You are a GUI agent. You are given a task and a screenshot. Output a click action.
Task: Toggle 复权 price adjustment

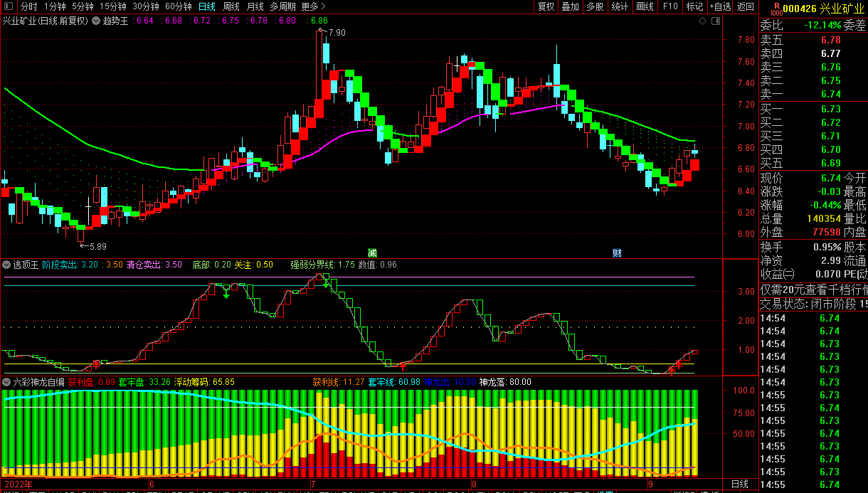tap(546, 7)
